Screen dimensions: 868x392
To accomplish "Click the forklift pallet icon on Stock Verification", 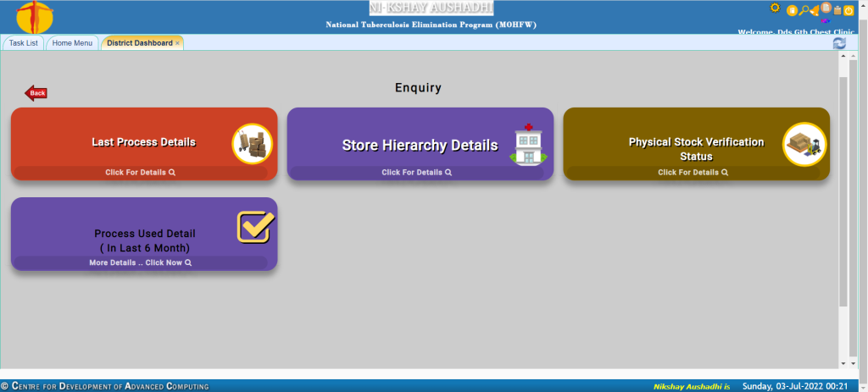I will (x=804, y=144).
